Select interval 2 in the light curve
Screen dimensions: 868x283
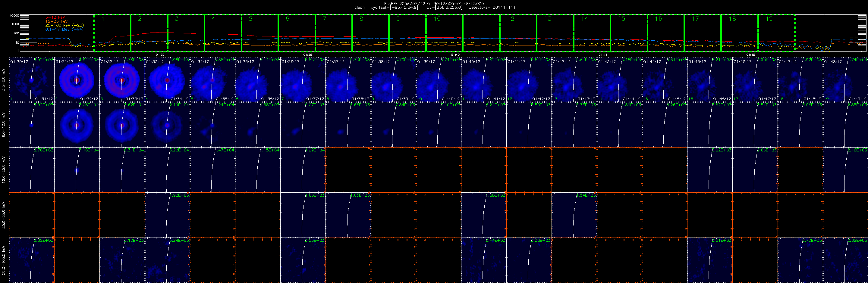[x=149, y=33]
